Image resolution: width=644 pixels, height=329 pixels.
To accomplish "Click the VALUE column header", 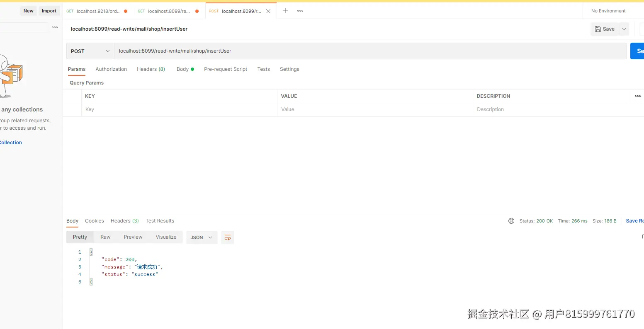I will pos(289,96).
